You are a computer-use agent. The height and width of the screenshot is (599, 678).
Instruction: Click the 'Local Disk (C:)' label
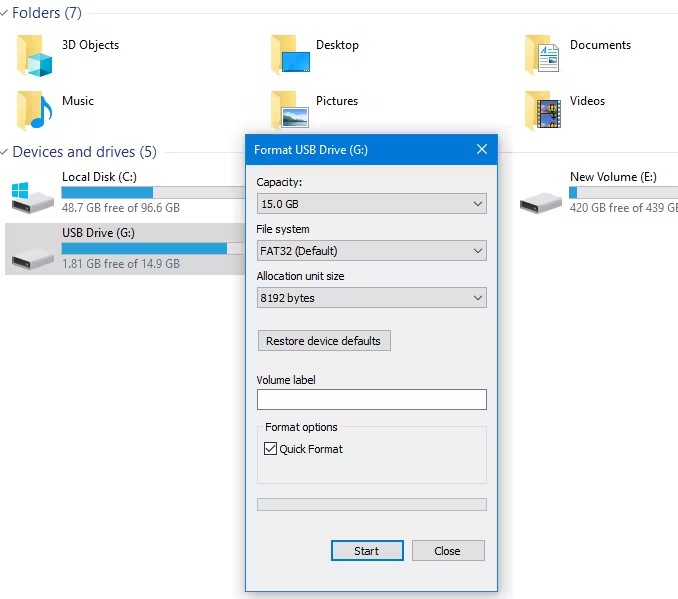(99, 177)
